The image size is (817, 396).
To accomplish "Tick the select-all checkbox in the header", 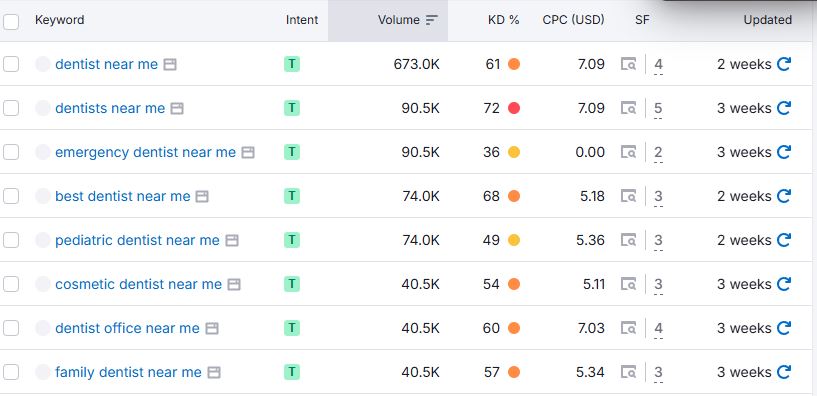I will (11, 21).
